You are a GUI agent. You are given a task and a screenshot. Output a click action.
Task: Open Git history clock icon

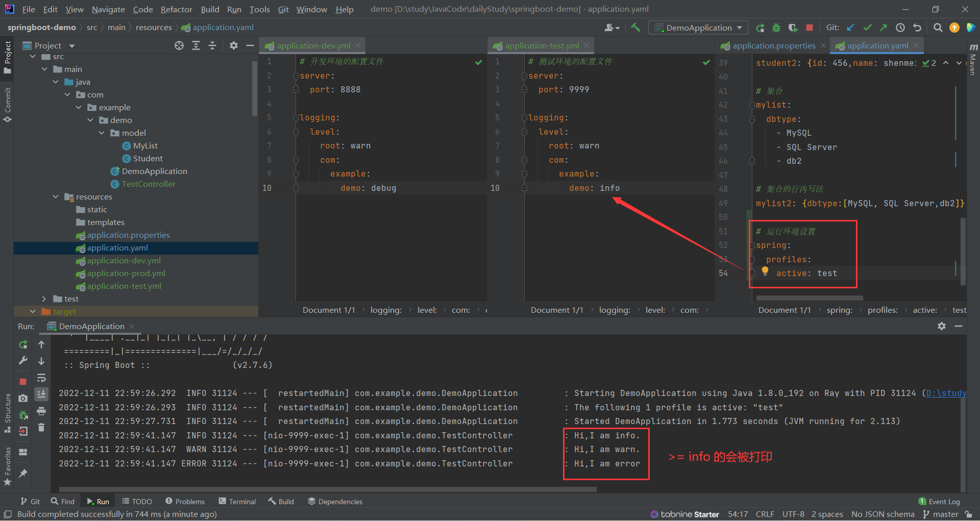[900, 28]
